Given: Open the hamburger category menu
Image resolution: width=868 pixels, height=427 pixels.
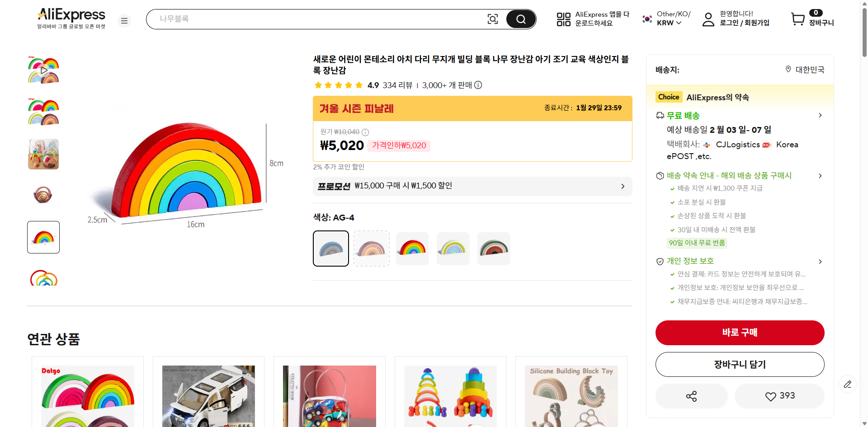Looking at the screenshot, I should [124, 21].
